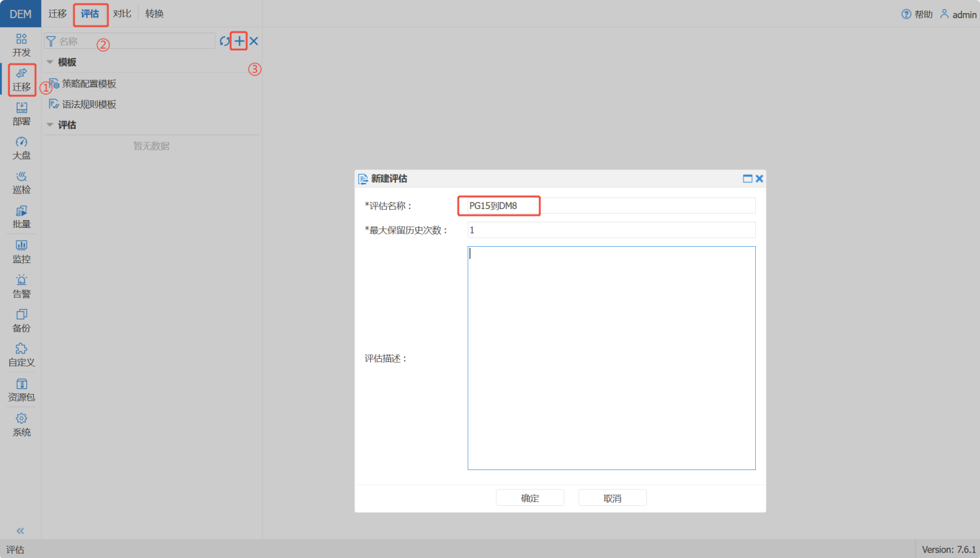
Task: Click the 评估 status bar text
Action: (15, 550)
